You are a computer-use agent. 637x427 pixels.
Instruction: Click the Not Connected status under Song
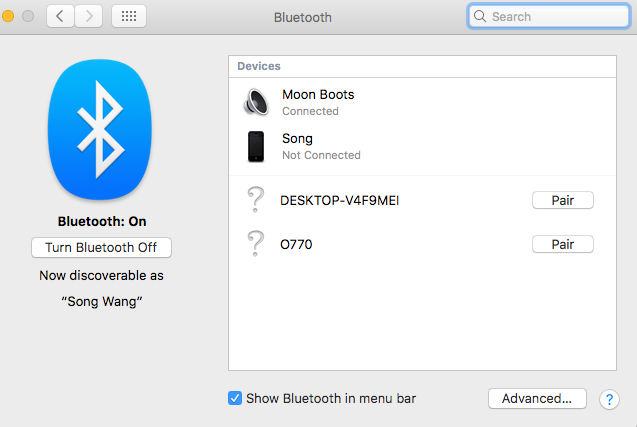pos(321,155)
